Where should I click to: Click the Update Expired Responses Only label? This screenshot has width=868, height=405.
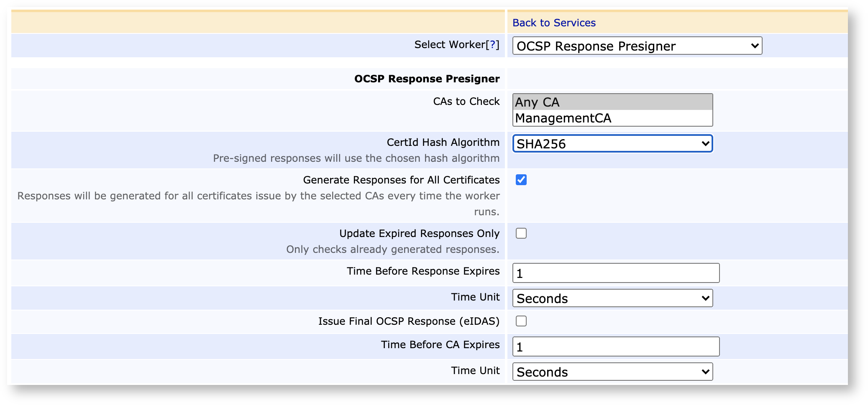(419, 233)
